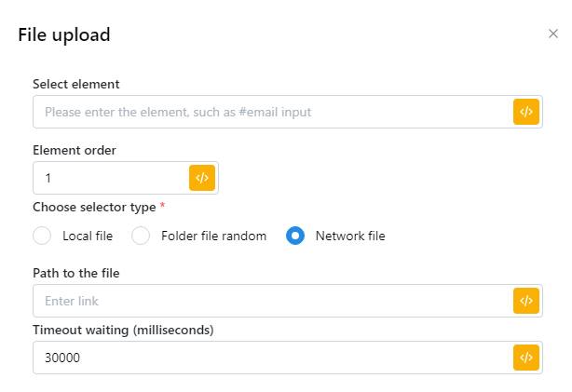Select the Network file radio button
Viewport: 572px width, 392px height.
tap(295, 236)
